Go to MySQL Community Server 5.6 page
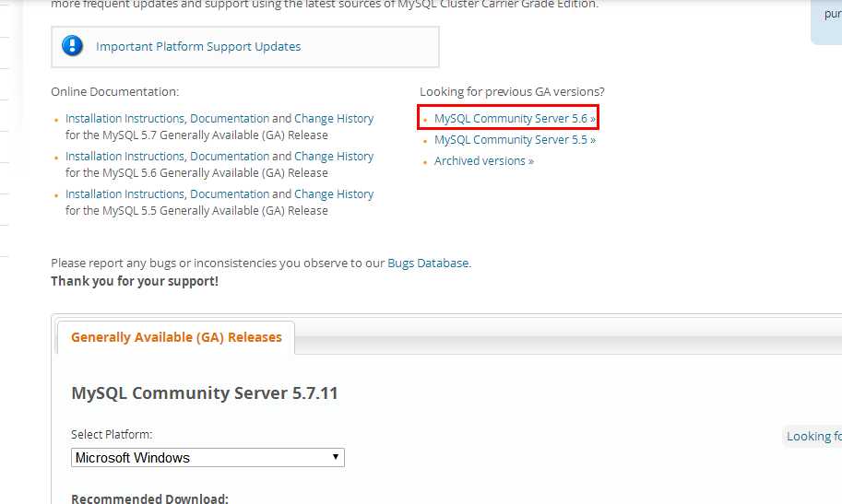This screenshot has width=842, height=504. coord(515,118)
